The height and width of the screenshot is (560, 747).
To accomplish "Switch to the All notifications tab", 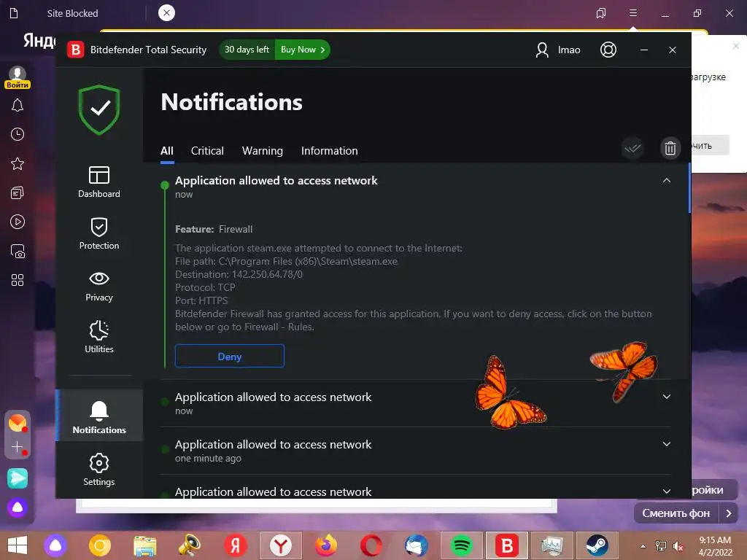I will click(x=167, y=151).
